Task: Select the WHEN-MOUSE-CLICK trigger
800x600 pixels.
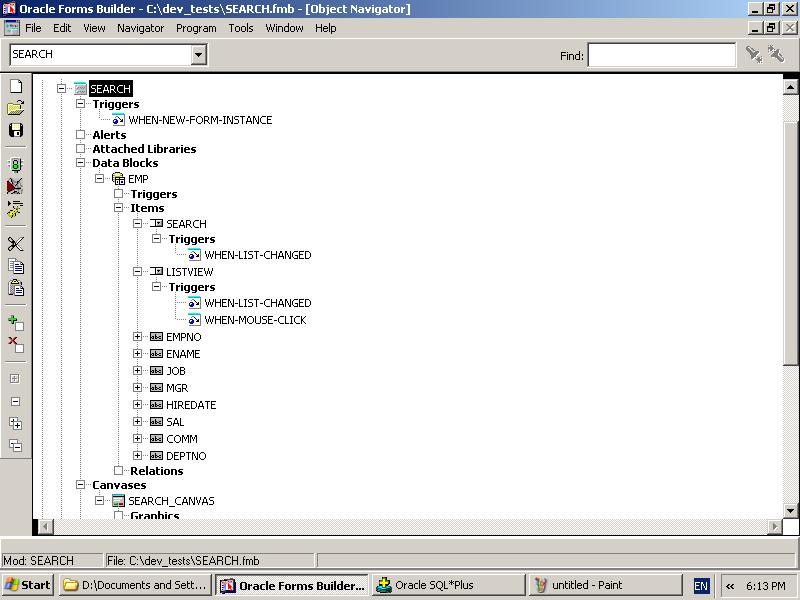Action: tap(255, 320)
